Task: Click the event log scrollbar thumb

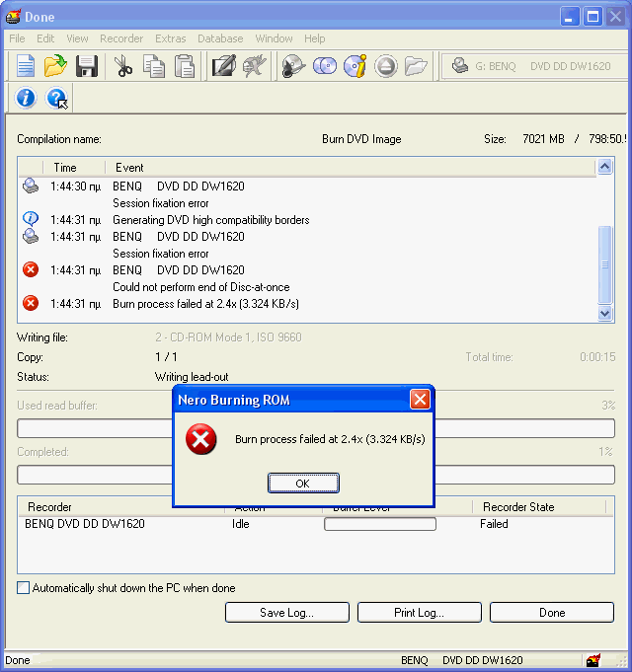Action: pyautogui.click(x=605, y=264)
